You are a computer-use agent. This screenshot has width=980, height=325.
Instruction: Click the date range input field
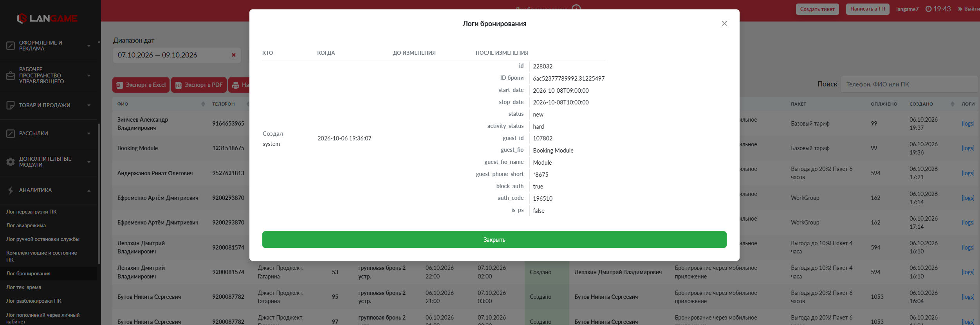click(177, 55)
